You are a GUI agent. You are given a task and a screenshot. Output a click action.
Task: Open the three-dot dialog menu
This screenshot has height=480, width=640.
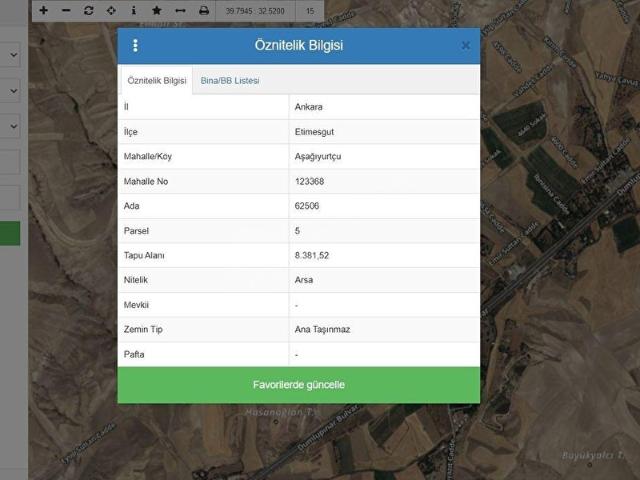136,45
